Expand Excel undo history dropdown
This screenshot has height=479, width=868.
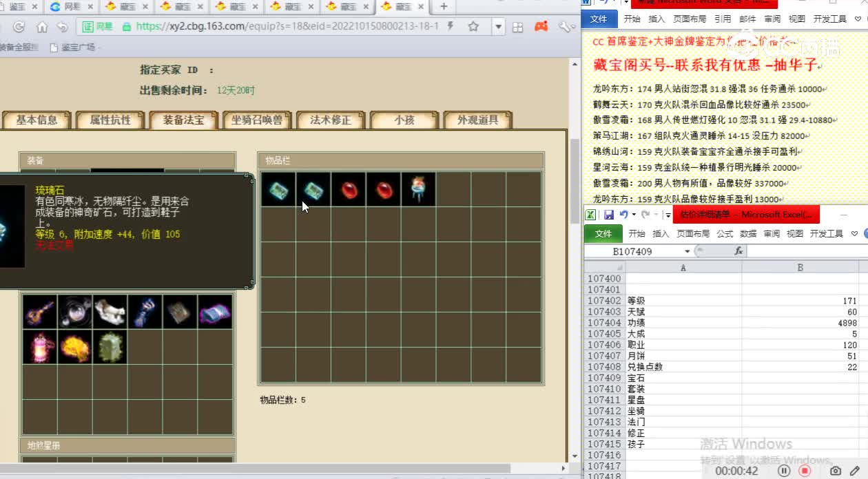click(x=633, y=215)
